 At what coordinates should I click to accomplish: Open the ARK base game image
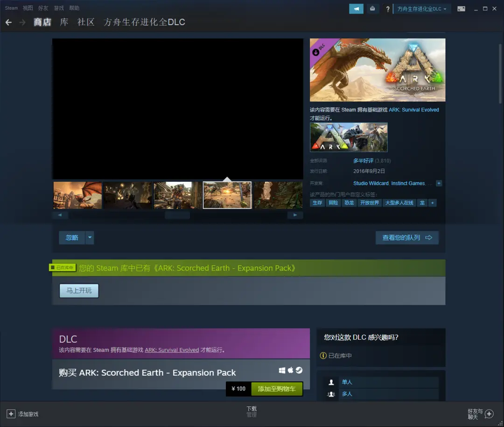tap(349, 137)
